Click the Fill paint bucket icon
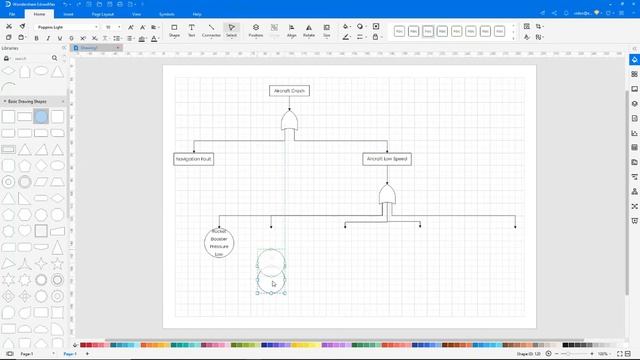 [x=346, y=27]
